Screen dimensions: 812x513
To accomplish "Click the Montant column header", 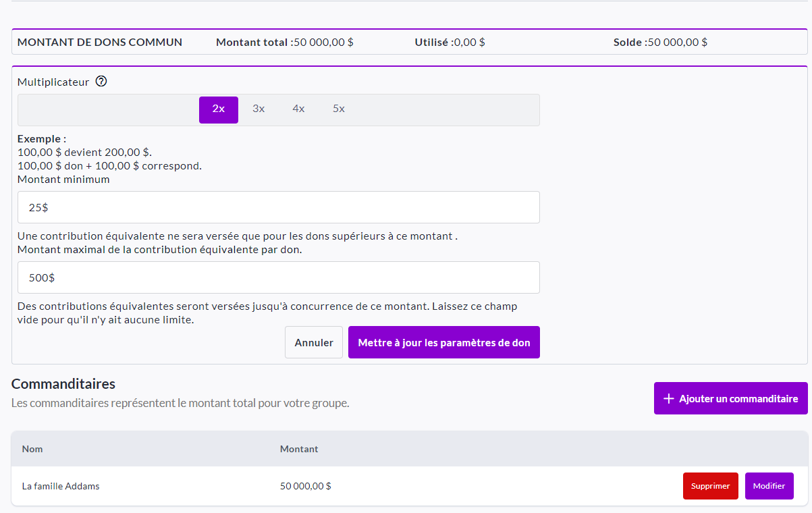I will [299, 449].
